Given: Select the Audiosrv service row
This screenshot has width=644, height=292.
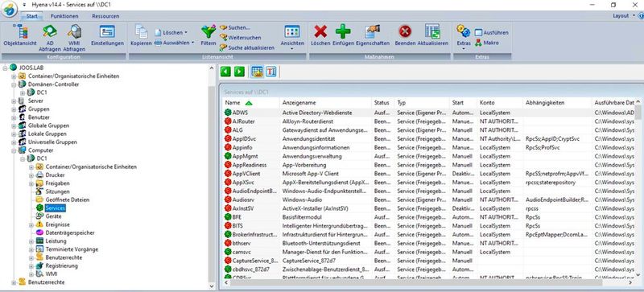Looking at the screenshot, I should pyautogui.click(x=429, y=199).
